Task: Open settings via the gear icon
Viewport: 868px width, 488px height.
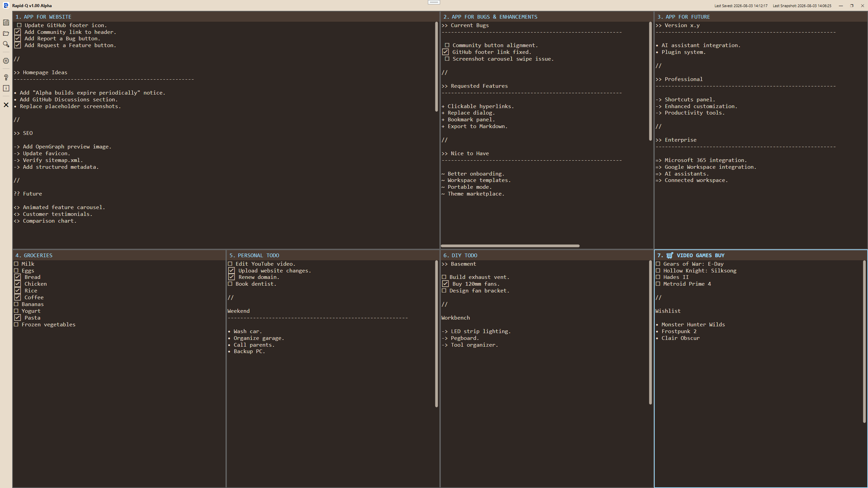Action: (6, 61)
